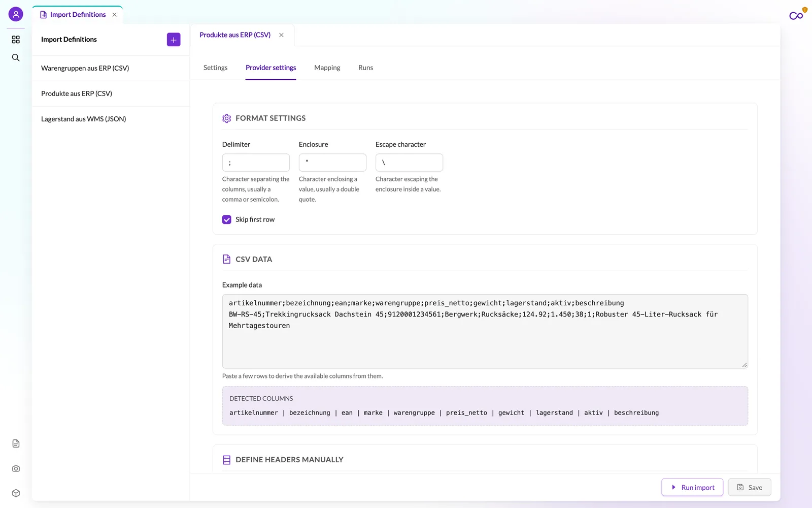Click the 'aktiv' detected column
Viewport: 812px width, 508px height.
pyautogui.click(x=593, y=413)
